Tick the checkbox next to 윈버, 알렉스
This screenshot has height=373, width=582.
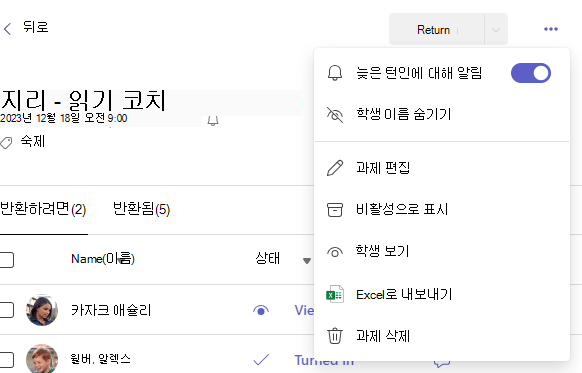click(x=6, y=359)
